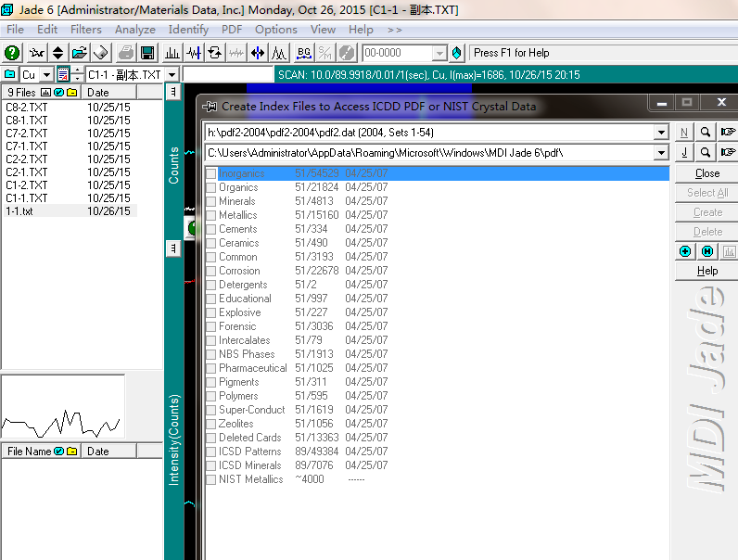Check the Organics checkbox
Viewport: 738px width, 560px height.
pyautogui.click(x=210, y=187)
